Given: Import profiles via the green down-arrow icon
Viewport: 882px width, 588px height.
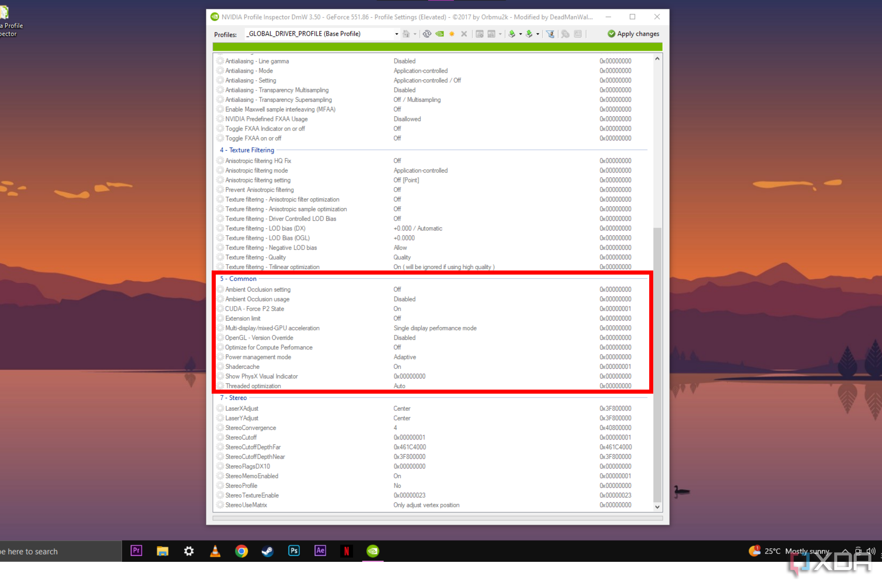Looking at the screenshot, I should pos(529,34).
